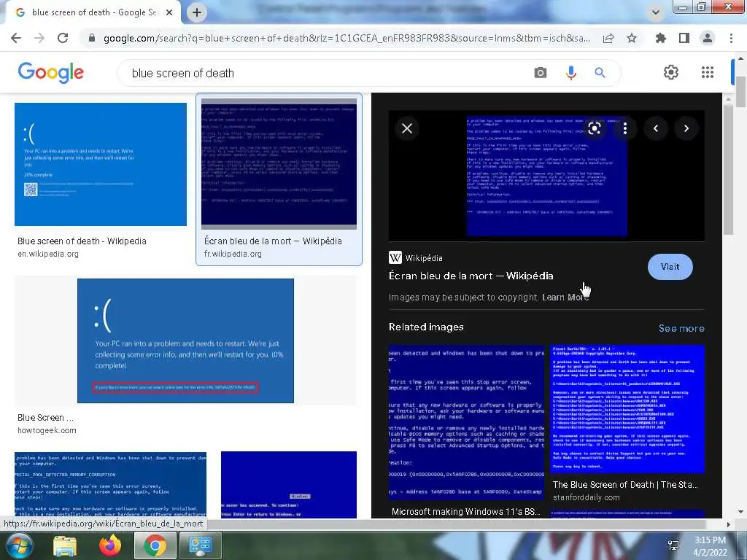This screenshot has width=747, height=560.
Task: Close the 'blue screen of death' tab
Action: pos(169,13)
